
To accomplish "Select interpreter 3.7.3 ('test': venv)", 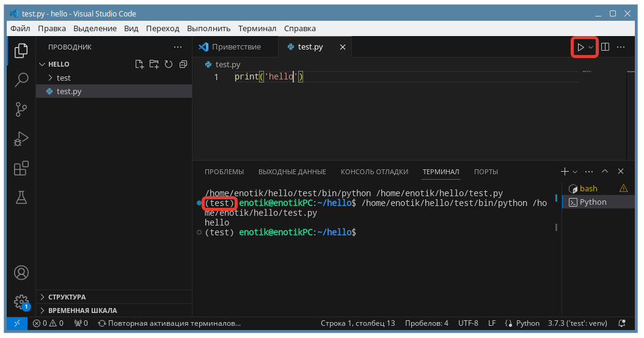I will (x=577, y=323).
